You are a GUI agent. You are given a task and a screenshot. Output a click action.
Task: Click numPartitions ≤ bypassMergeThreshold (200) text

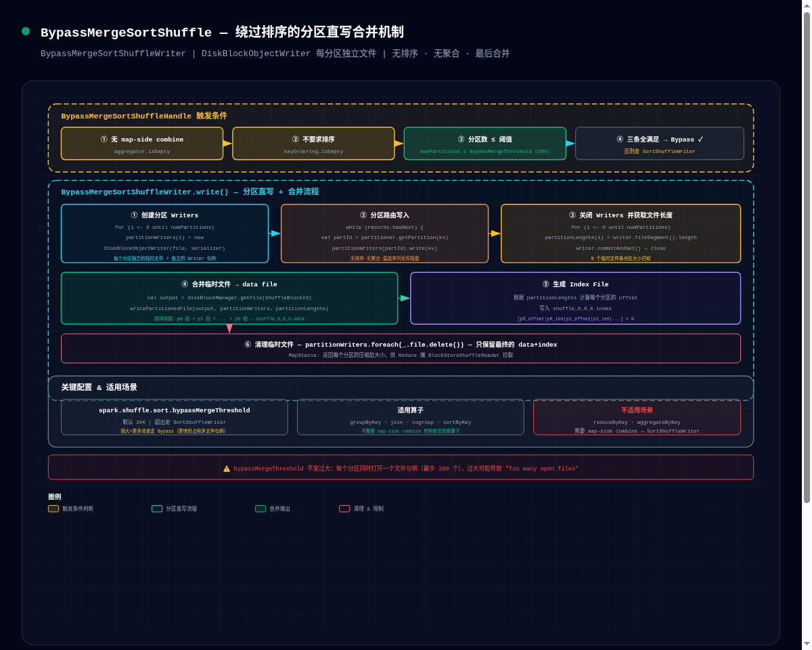485,152
